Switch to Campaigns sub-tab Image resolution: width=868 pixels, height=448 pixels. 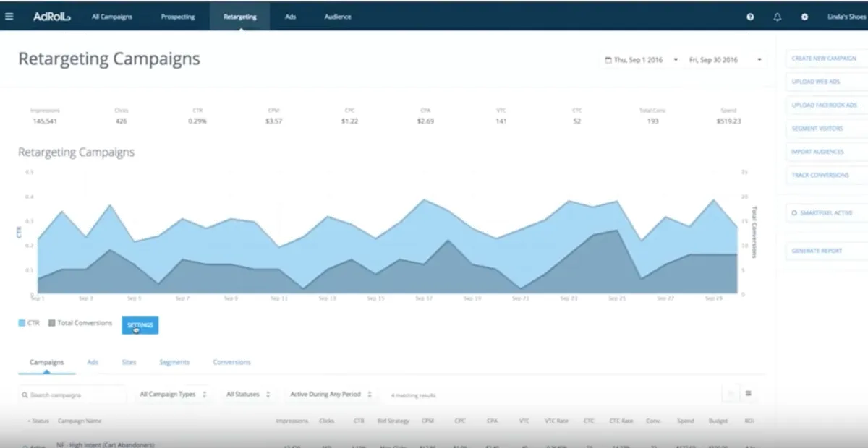46,362
